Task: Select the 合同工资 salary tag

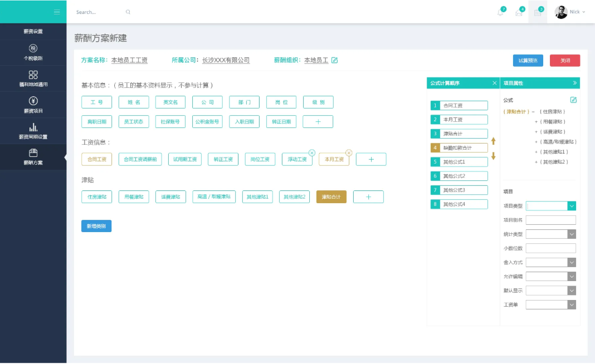Action: pyautogui.click(x=97, y=159)
